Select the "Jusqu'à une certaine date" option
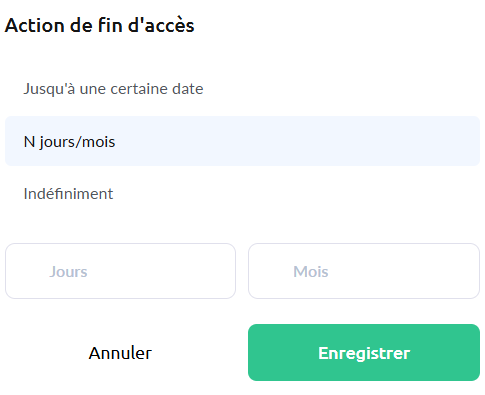The height and width of the screenshot is (395, 485). click(x=242, y=89)
